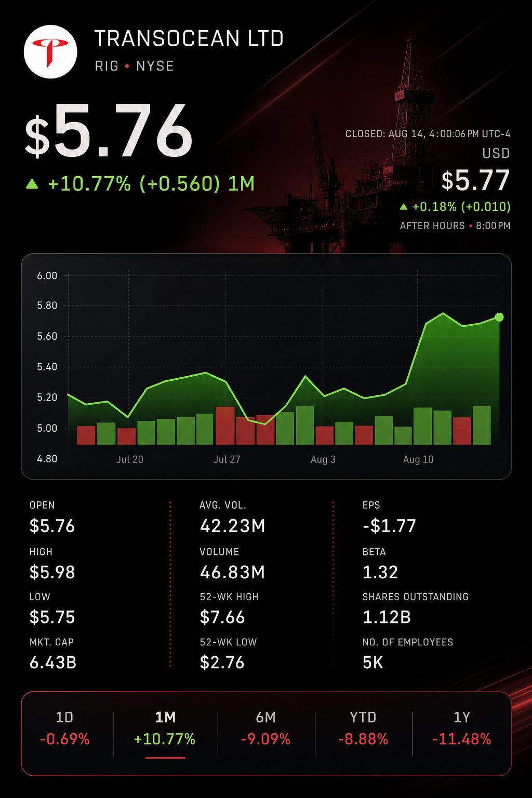Click the 5.80 price axis label

coord(47,305)
